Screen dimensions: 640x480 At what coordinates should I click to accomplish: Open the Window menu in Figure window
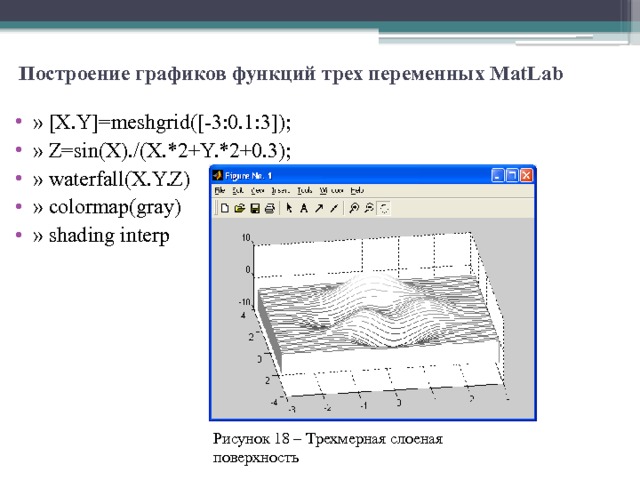tap(331, 191)
